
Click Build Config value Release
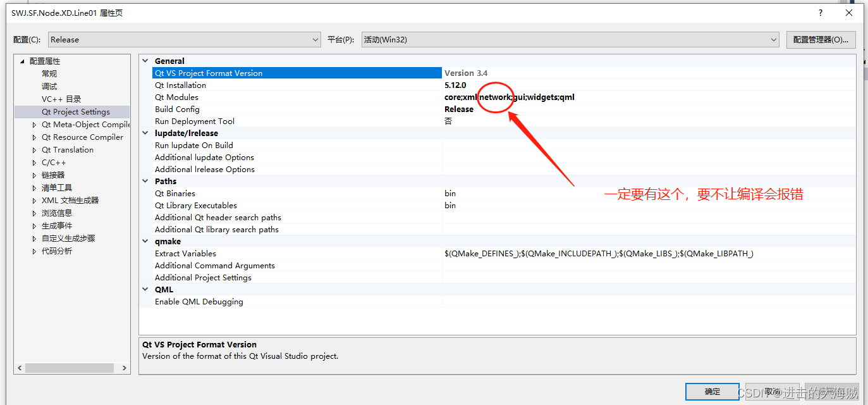459,109
